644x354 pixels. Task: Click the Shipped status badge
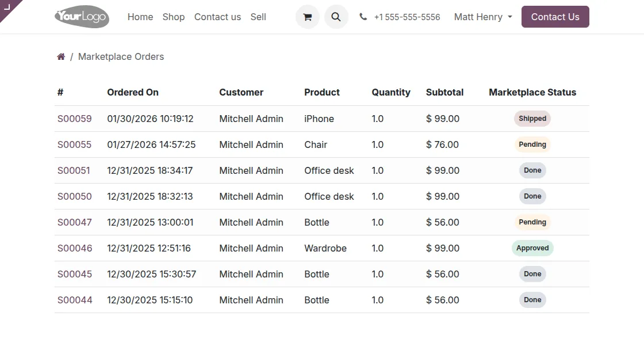[x=532, y=119]
